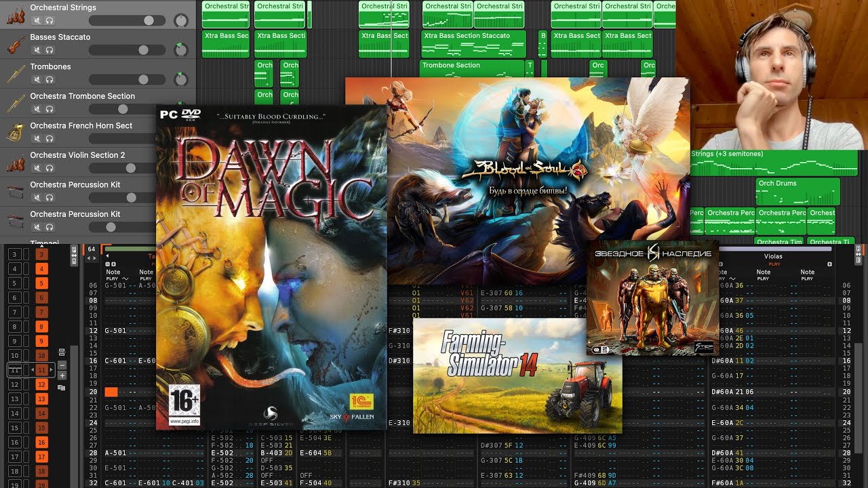The image size is (868, 488).
Task: Expand the left tracker track with plus
Action: (x=113, y=264)
